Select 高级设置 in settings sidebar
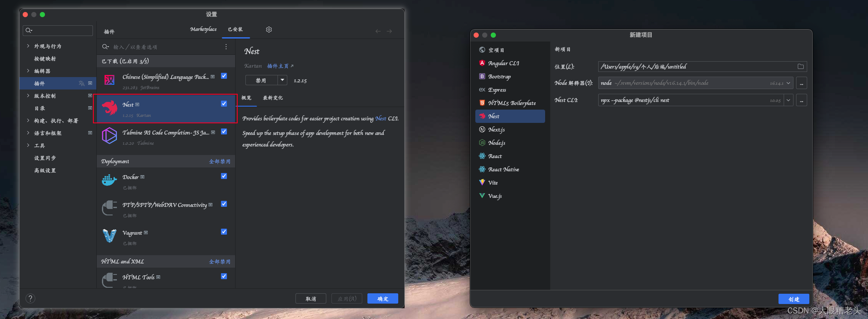 click(45, 170)
